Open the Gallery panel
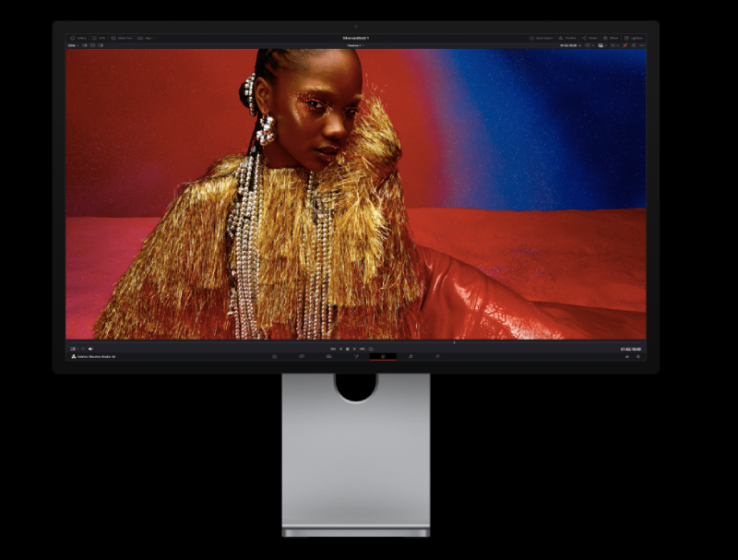The width and height of the screenshot is (738, 560). (x=78, y=38)
